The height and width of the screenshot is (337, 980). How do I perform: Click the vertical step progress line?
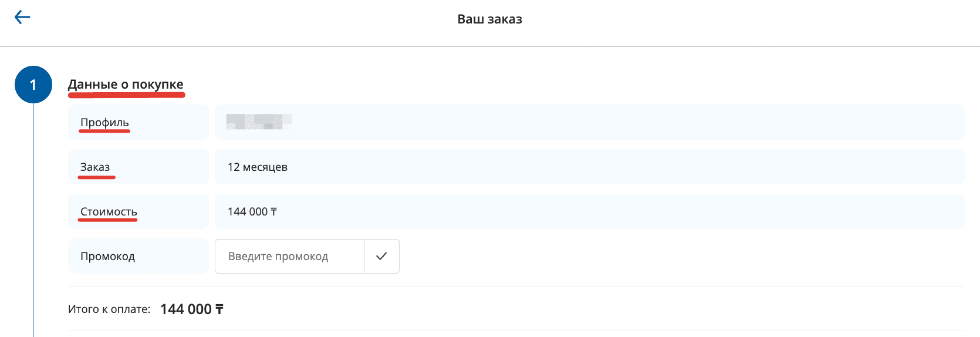click(33, 223)
